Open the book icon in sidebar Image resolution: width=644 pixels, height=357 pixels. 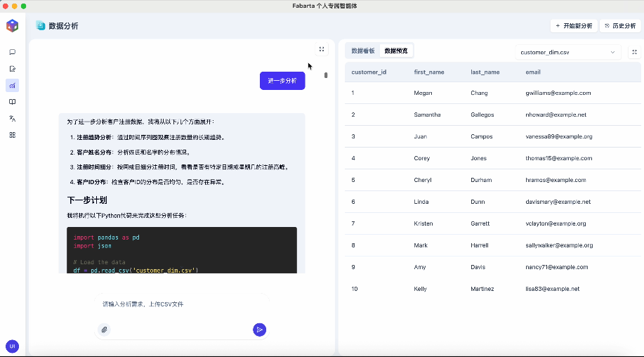pos(13,102)
